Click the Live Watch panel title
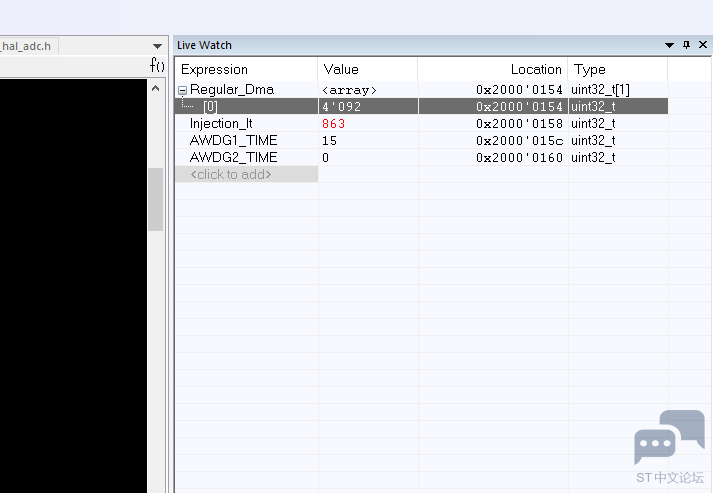713x493 pixels. coord(204,45)
